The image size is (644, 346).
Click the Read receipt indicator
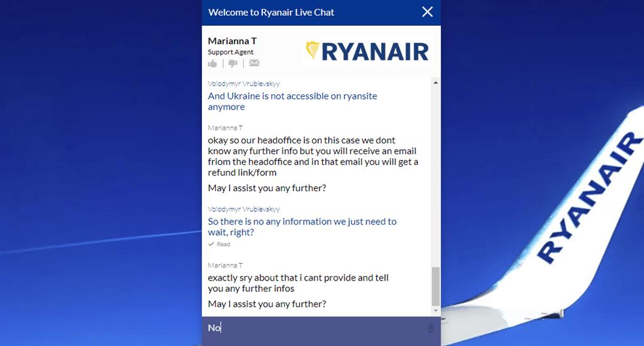[x=219, y=244]
